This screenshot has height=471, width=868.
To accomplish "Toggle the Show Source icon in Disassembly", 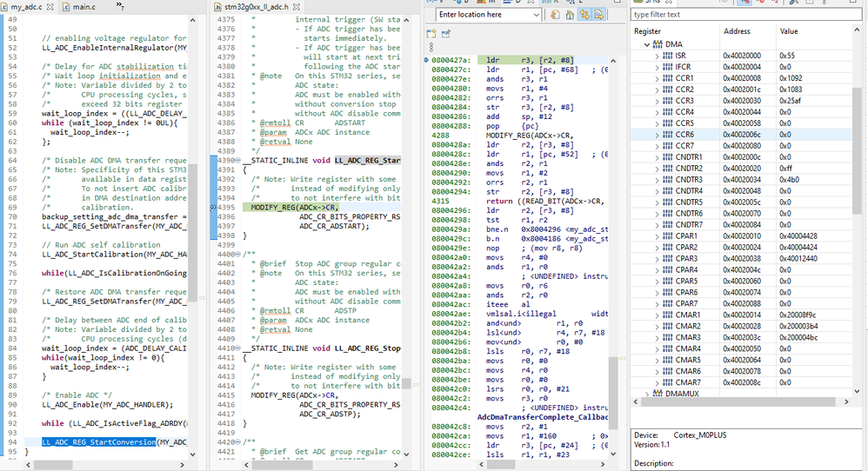I will coord(599,15).
